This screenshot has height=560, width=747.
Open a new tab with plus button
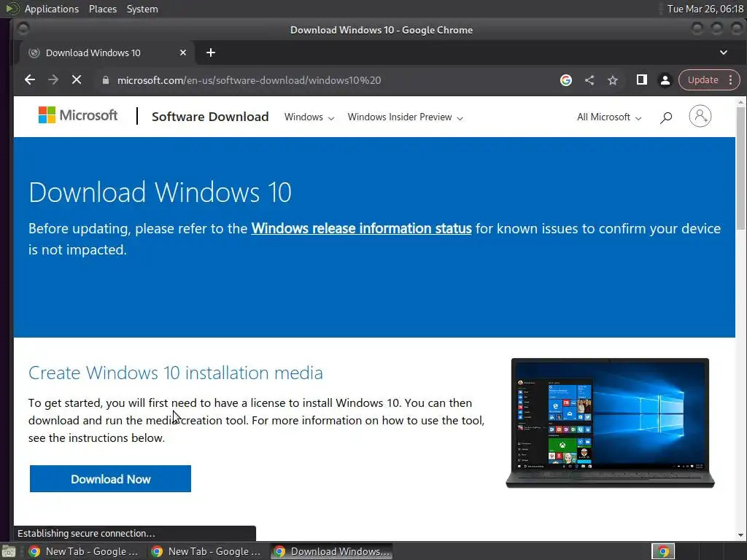click(211, 52)
